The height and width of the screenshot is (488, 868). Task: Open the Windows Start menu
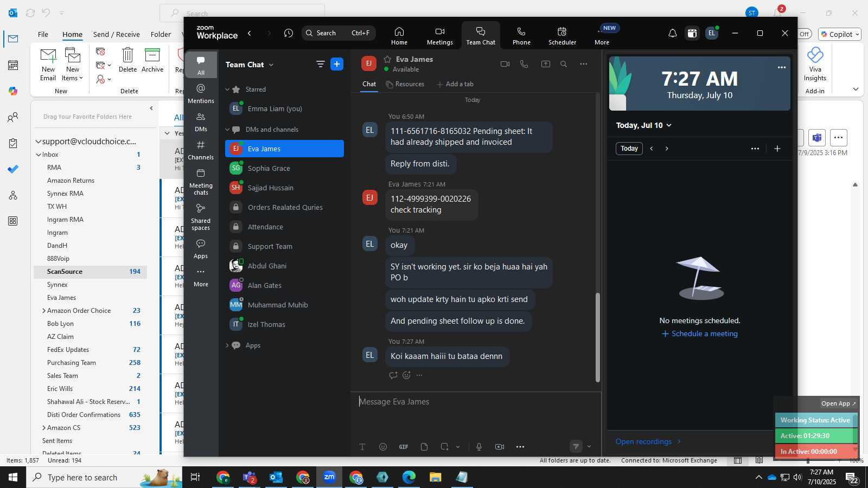[13, 477]
